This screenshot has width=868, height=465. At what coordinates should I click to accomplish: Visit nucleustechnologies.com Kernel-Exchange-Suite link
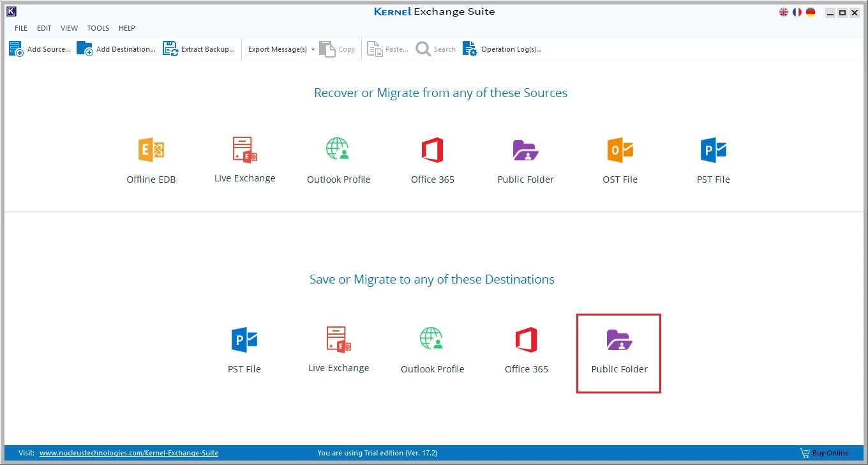129,453
